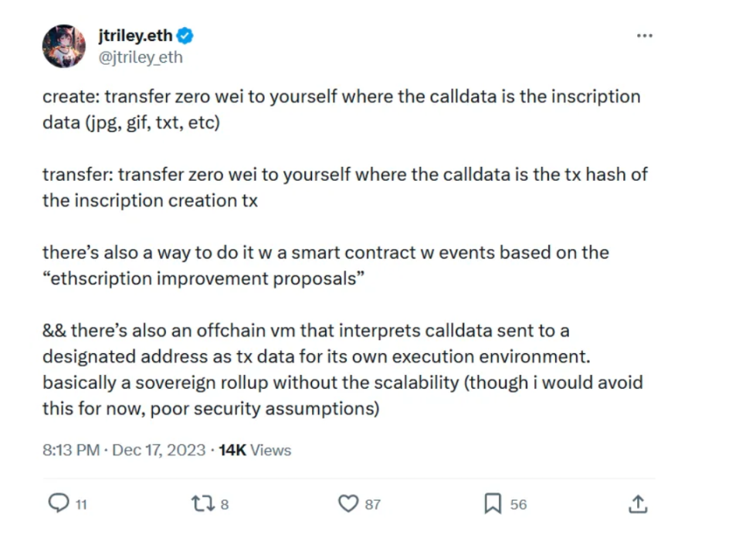Bookmark this tweet with the bookmark icon
Screen dimensions: 756x548
coord(493,504)
